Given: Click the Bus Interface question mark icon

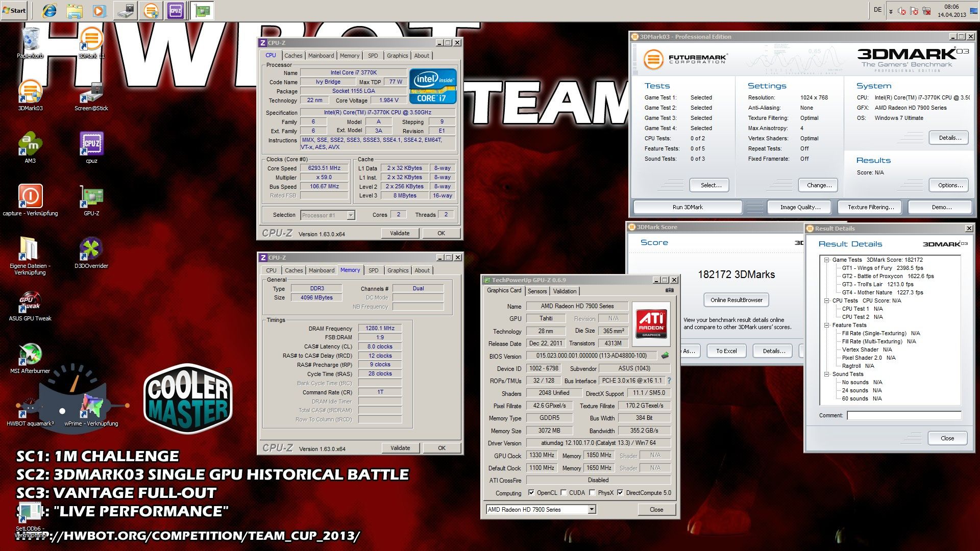Looking at the screenshot, I should pyautogui.click(x=669, y=381).
